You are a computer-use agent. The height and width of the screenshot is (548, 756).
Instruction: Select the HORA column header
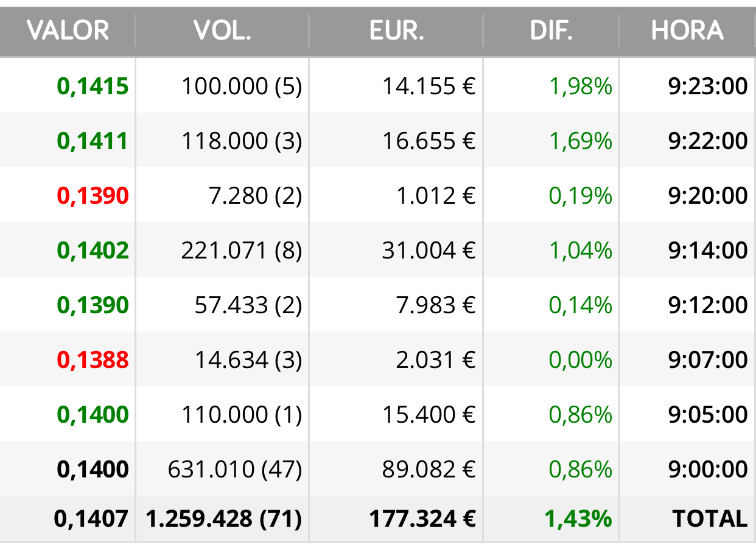click(687, 30)
